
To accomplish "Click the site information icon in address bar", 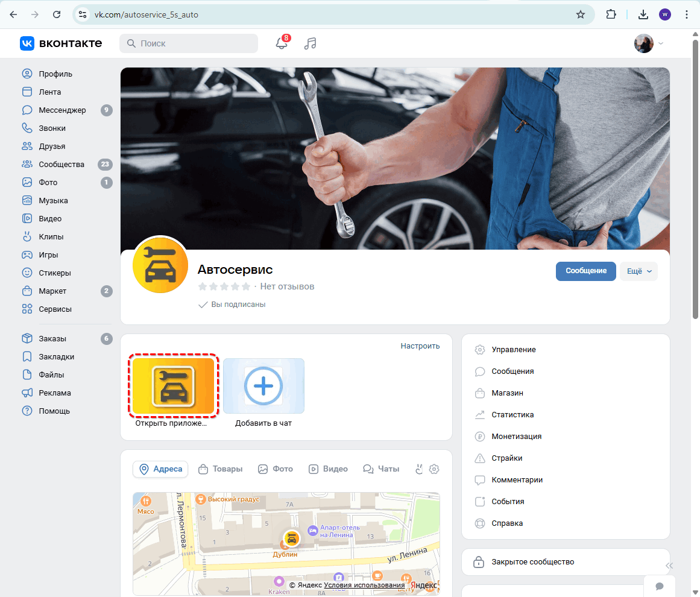I will pos(83,14).
